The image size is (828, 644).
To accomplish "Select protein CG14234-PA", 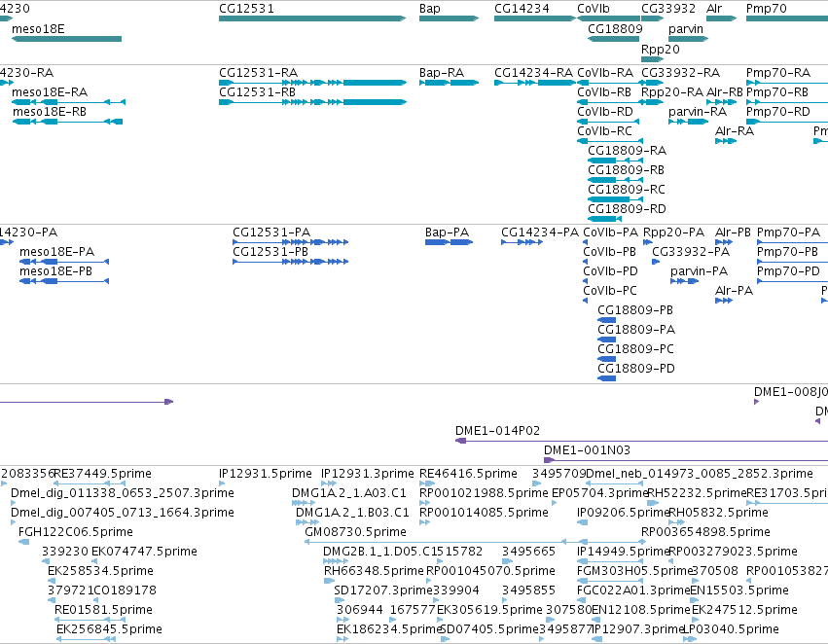I will pos(540,233).
